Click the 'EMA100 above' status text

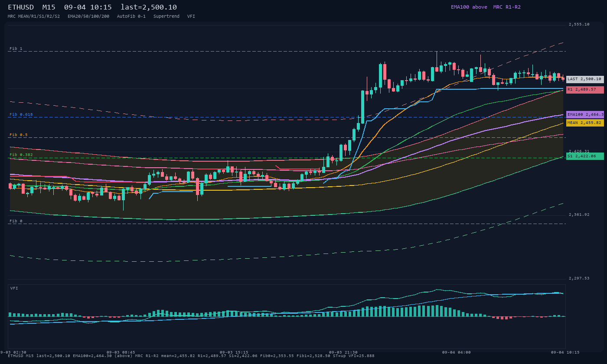click(x=469, y=7)
